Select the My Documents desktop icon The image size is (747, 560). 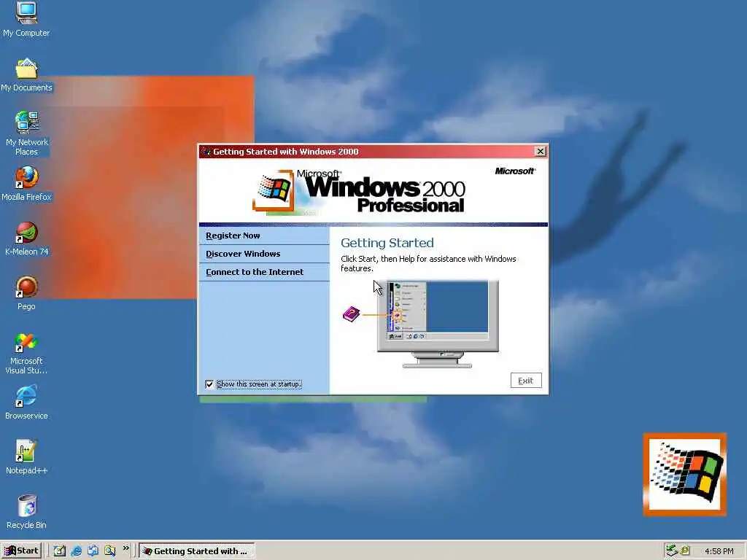click(26, 75)
